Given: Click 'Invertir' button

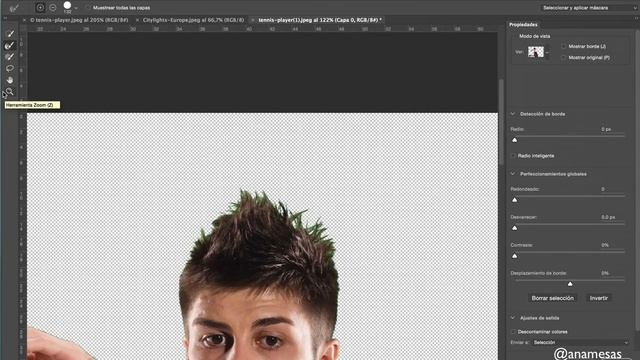Looking at the screenshot, I should 599,298.
